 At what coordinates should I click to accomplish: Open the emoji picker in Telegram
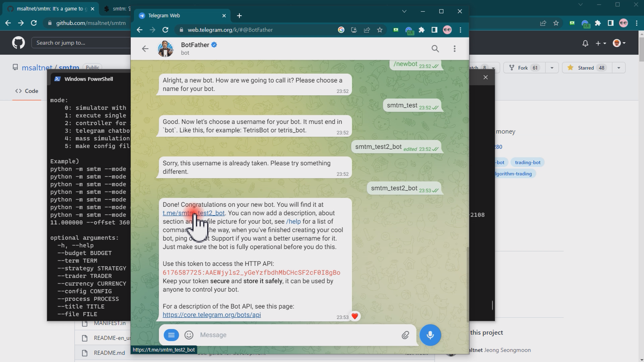tap(189, 335)
